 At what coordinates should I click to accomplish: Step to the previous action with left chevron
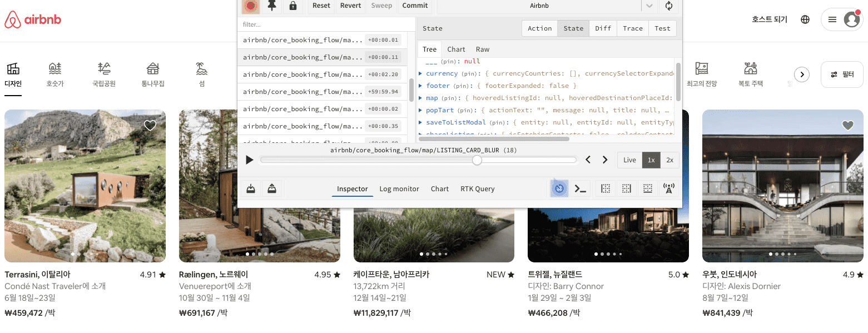tap(588, 160)
